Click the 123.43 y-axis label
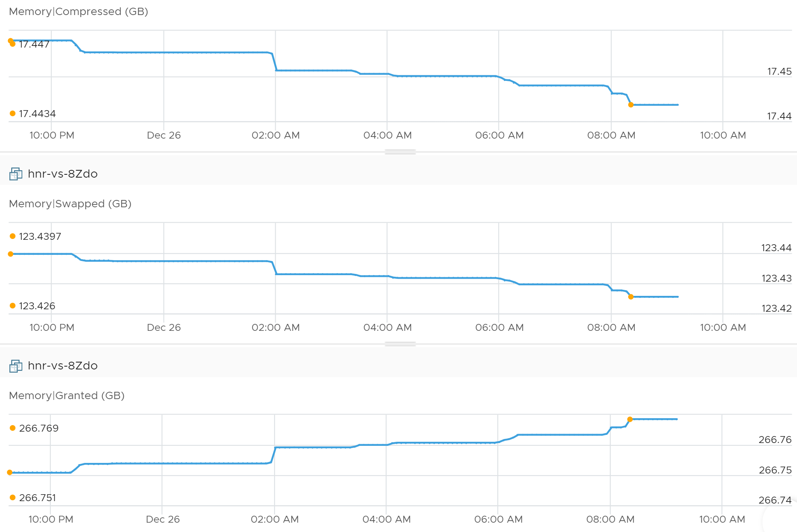This screenshot has height=532, width=797. [x=776, y=278]
